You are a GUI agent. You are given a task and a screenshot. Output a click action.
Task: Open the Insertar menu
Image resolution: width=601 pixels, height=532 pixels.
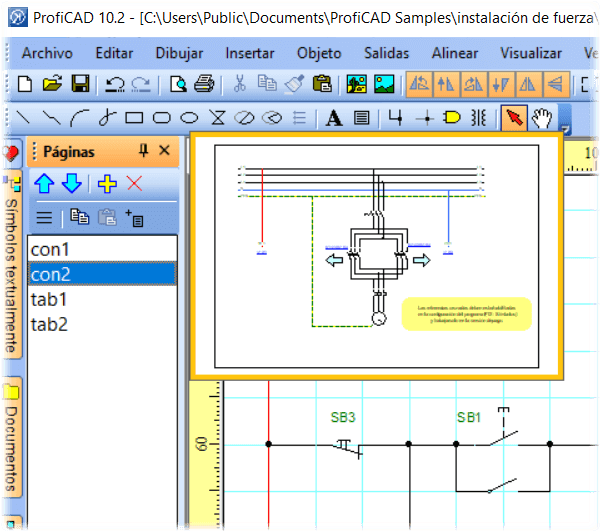click(x=250, y=53)
